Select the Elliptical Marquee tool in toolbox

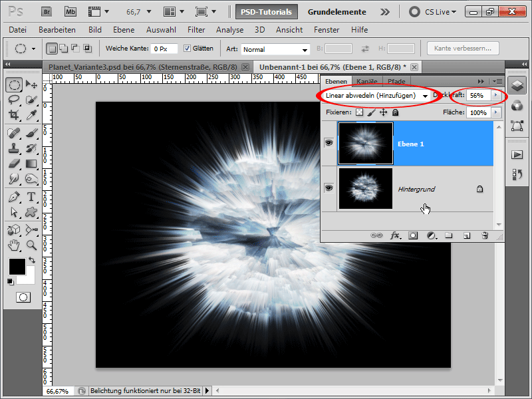click(x=14, y=85)
